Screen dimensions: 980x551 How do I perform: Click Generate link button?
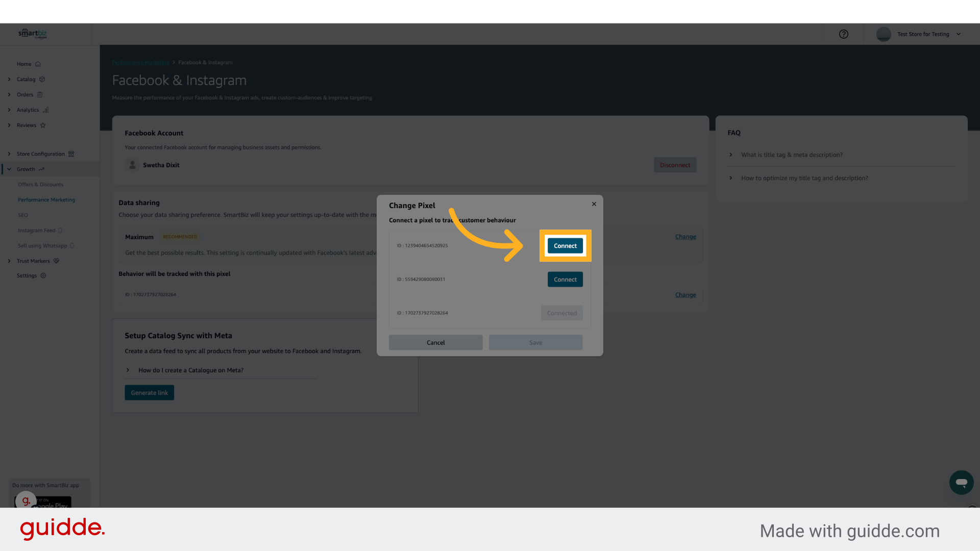pos(149,393)
